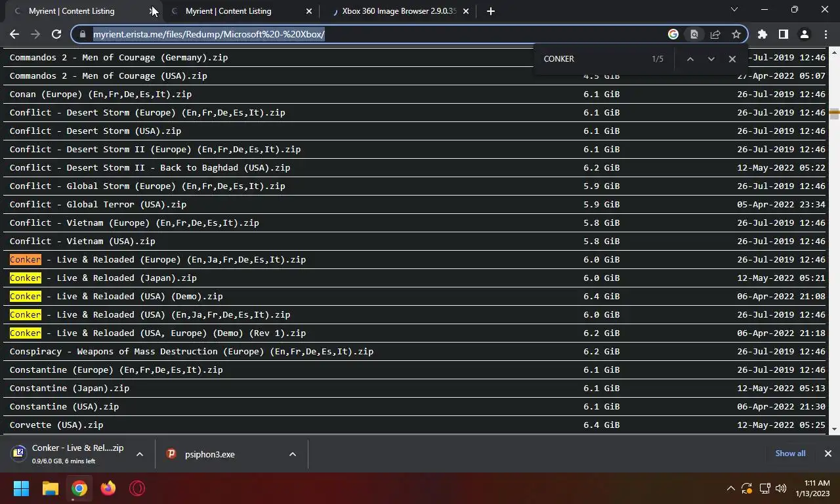840x504 pixels.
Task: Open the Chrome profile avatar
Action: (804, 34)
